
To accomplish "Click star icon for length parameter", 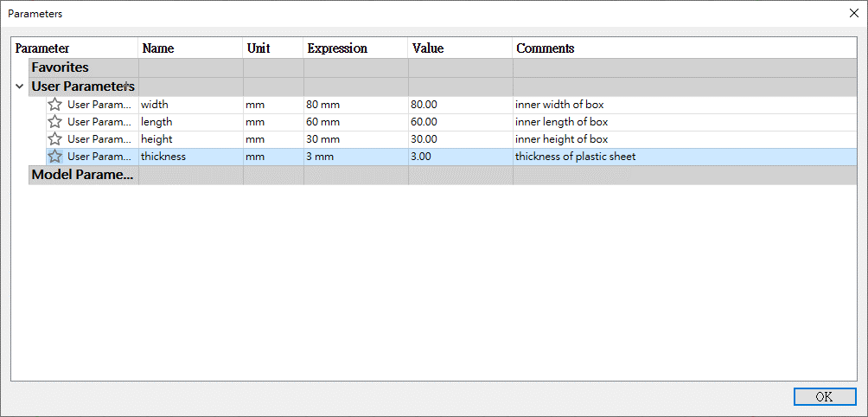I will pyautogui.click(x=55, y=122).
